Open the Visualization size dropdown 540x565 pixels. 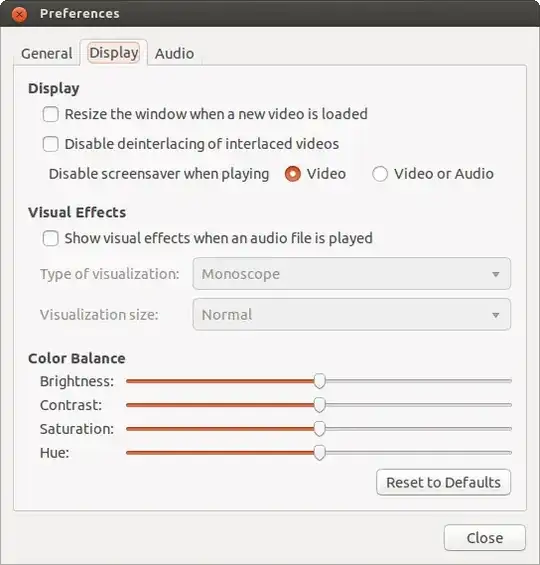coord(352,315)
